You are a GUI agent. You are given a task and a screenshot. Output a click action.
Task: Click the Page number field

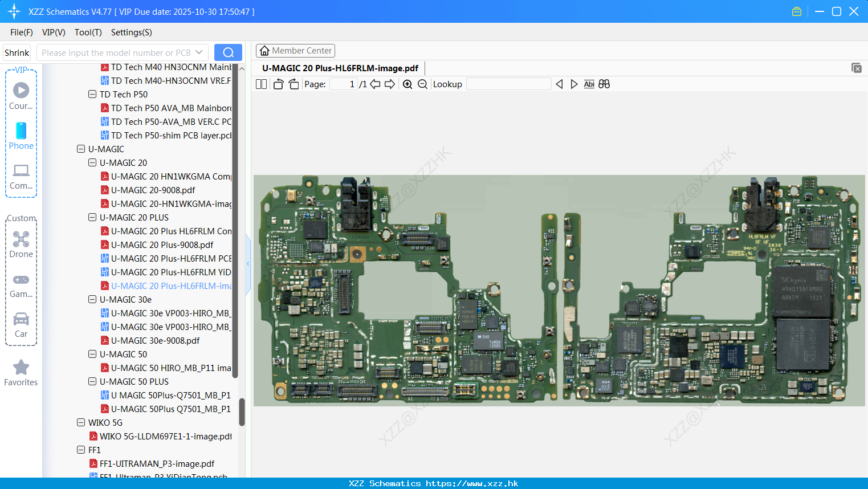click(x=343, y=84)
